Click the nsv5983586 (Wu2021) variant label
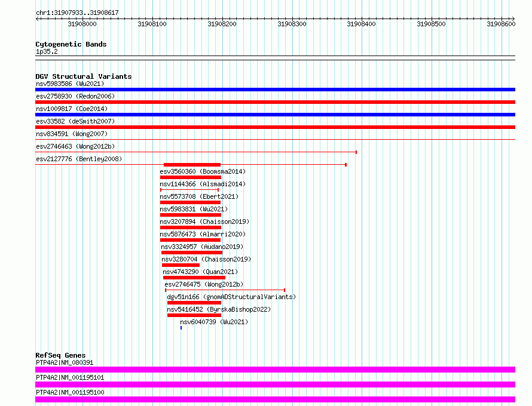 (x=70, y=84)
